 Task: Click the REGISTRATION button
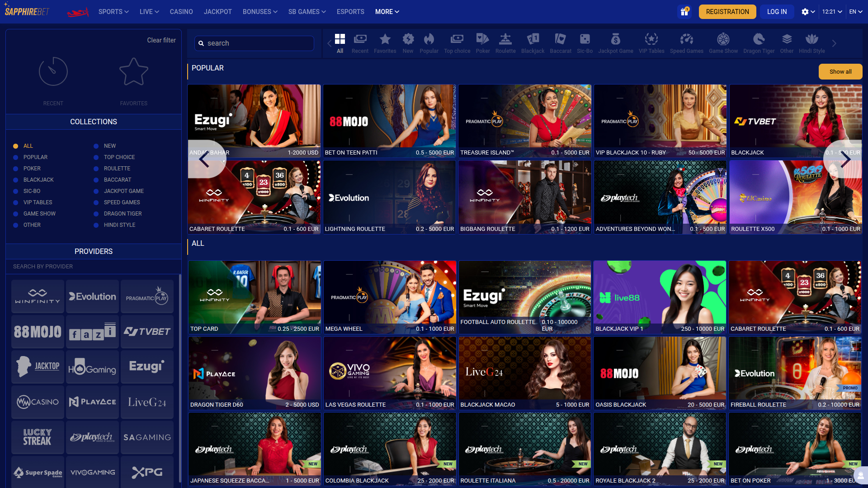pyautogui.click(x=727, y=11)
